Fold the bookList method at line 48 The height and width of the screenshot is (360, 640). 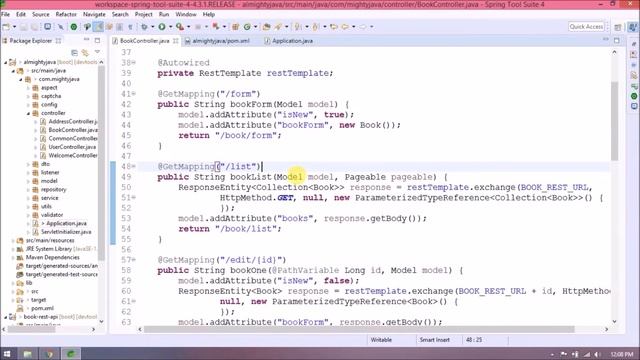134,167
